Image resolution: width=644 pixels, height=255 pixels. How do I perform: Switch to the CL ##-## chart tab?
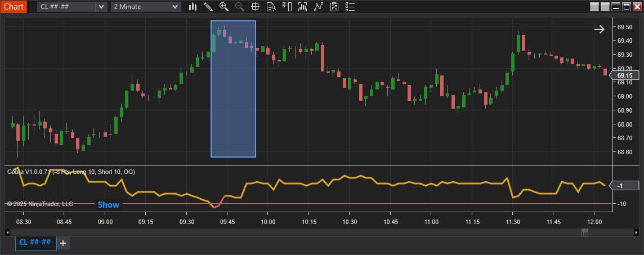[x=35, y=243]
